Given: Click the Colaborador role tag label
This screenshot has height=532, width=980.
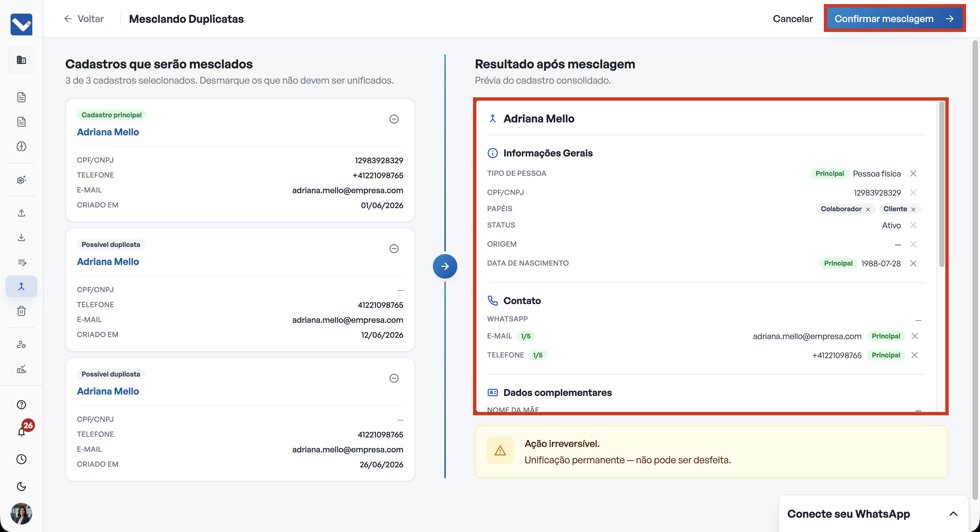Looking at the screenshot, I should (841, 209).
